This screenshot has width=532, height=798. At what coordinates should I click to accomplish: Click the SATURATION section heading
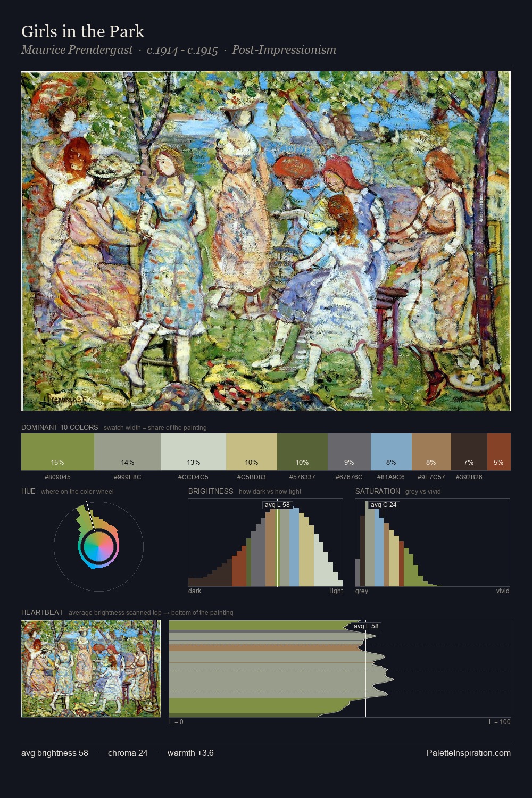[x=378, y=491]
